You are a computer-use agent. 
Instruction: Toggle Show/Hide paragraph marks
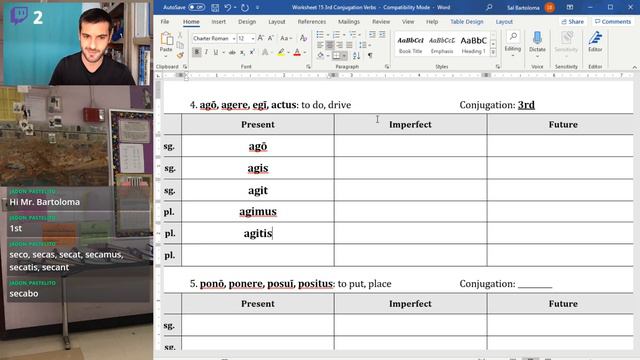point(370,55)
